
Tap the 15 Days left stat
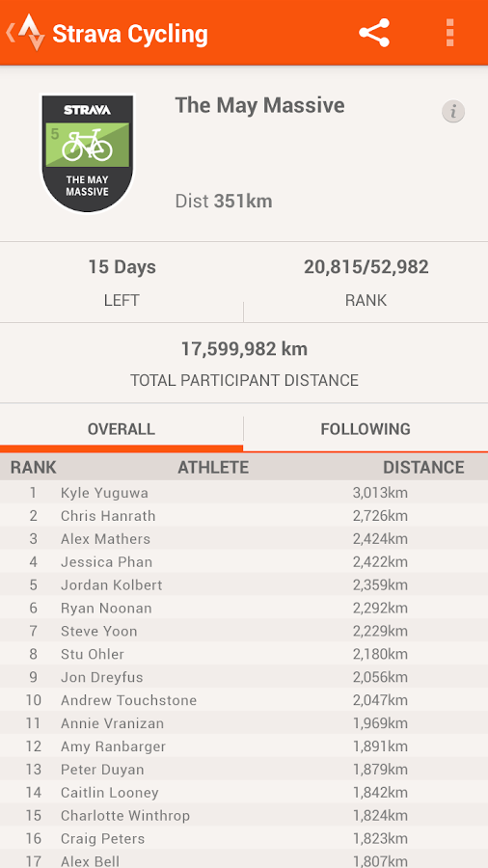click(122, 267)
